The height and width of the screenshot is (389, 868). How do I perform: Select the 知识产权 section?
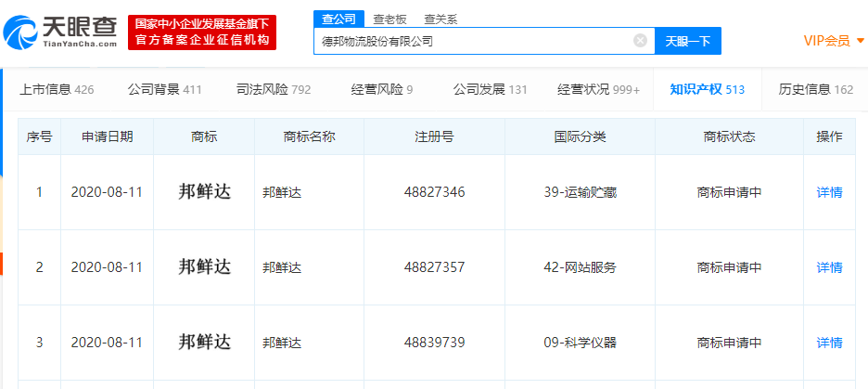pyautogui.click(x=707, y=90)
